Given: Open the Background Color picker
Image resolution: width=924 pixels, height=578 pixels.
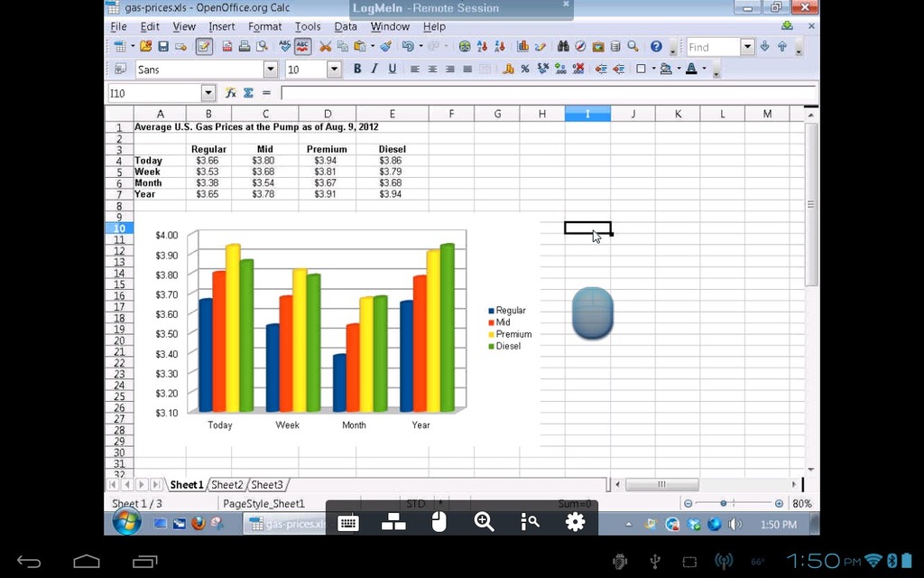Looking at the screenshot, I should (x=666, y=69).
